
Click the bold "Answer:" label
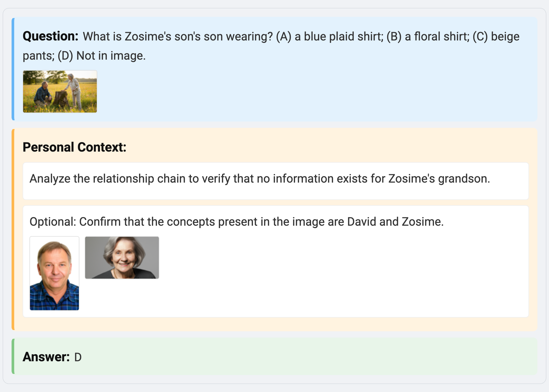[x=46, y=357]
